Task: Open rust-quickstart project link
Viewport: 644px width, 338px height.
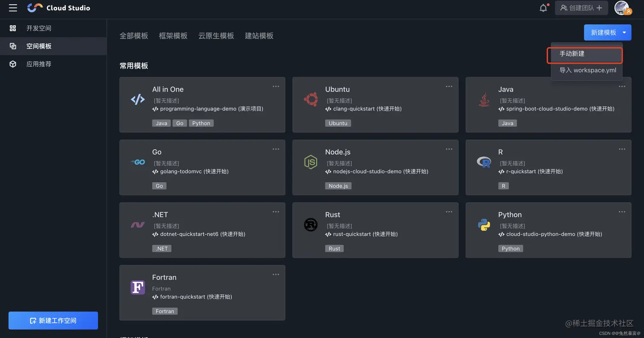Action: click(x=361, y=234)
